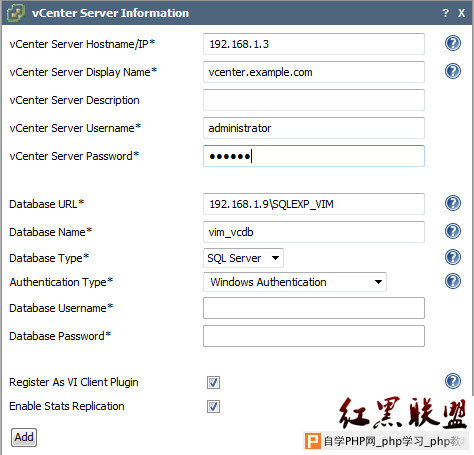474x455 pixels.
Task: Click the vCenter icon in the title bar
Action: 16,13
